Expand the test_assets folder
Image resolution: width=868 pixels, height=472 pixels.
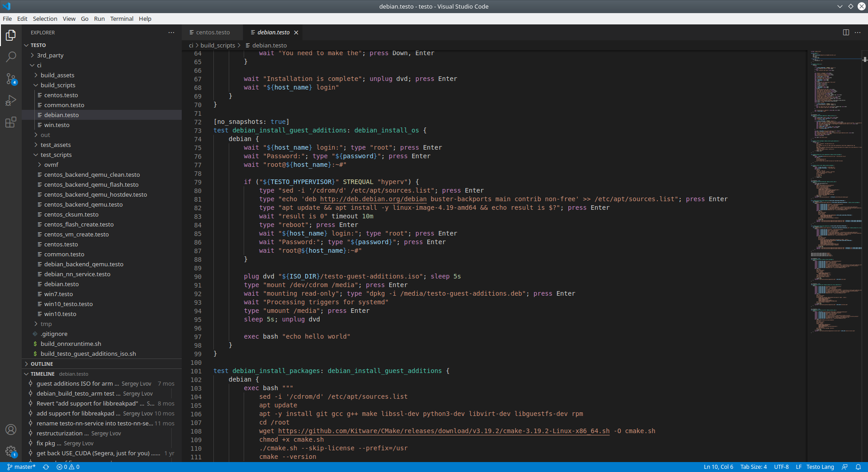[102, 145]
